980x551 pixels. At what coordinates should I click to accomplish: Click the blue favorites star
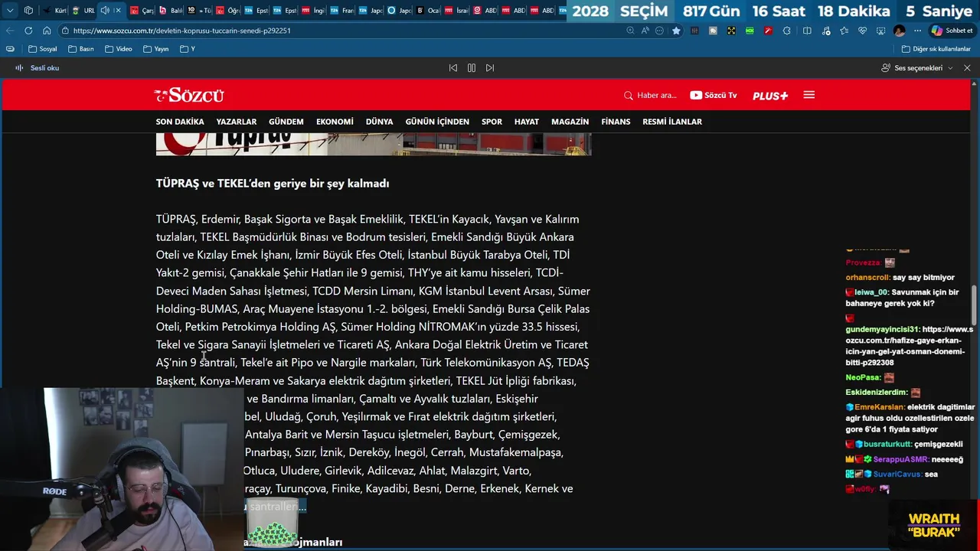[x=676, y=31]
